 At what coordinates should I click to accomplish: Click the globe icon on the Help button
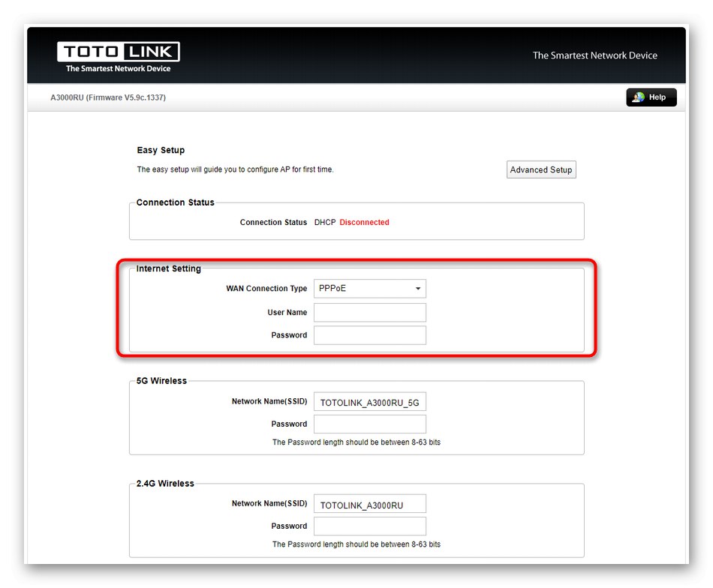639,97
